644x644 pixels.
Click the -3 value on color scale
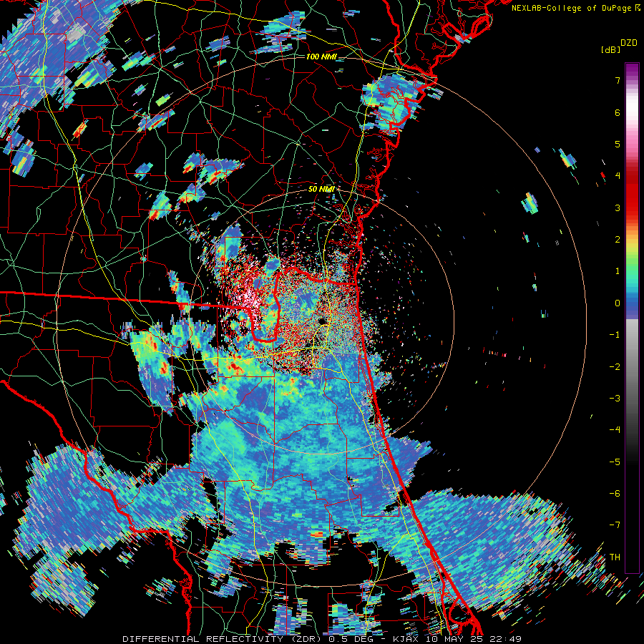(x=615, y=398)
